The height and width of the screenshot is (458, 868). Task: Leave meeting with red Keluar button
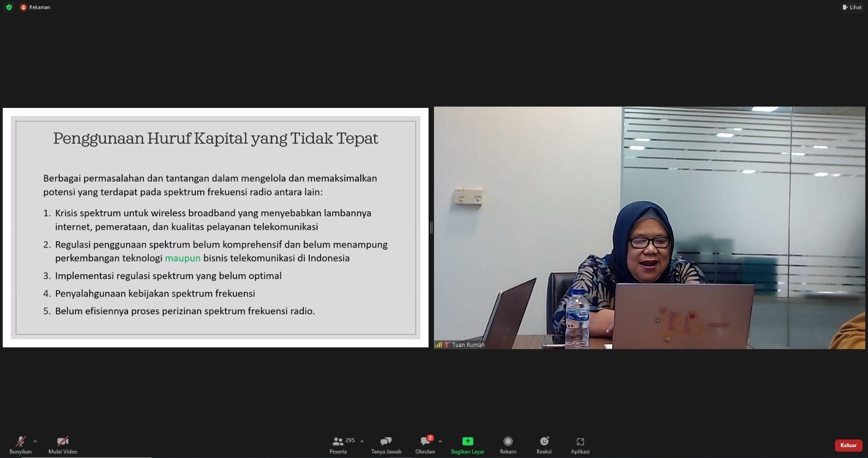click(848, 446)
